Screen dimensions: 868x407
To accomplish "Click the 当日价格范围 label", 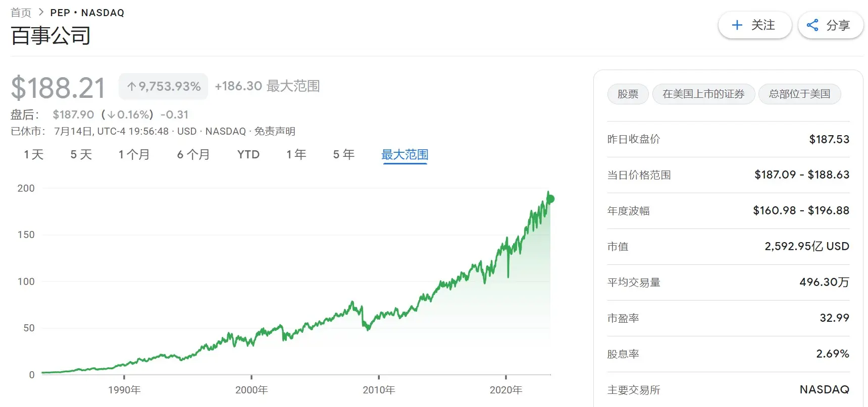I will click(639, 175).
